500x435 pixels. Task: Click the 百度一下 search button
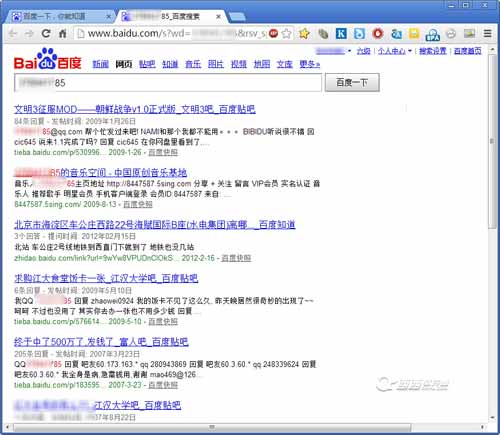point(352,82)
